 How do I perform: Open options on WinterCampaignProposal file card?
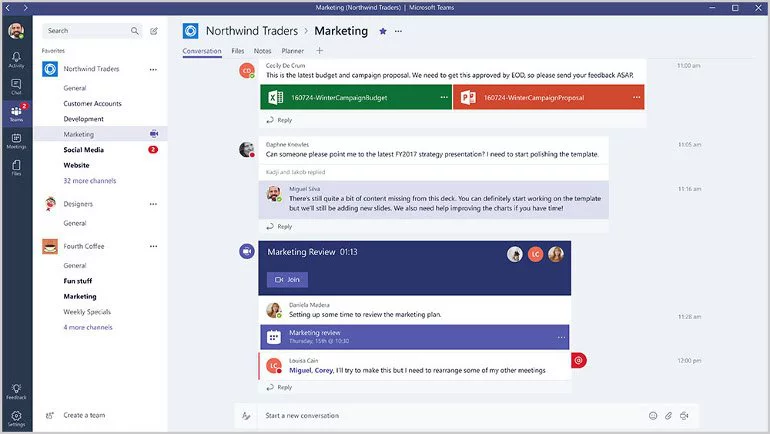636,97
